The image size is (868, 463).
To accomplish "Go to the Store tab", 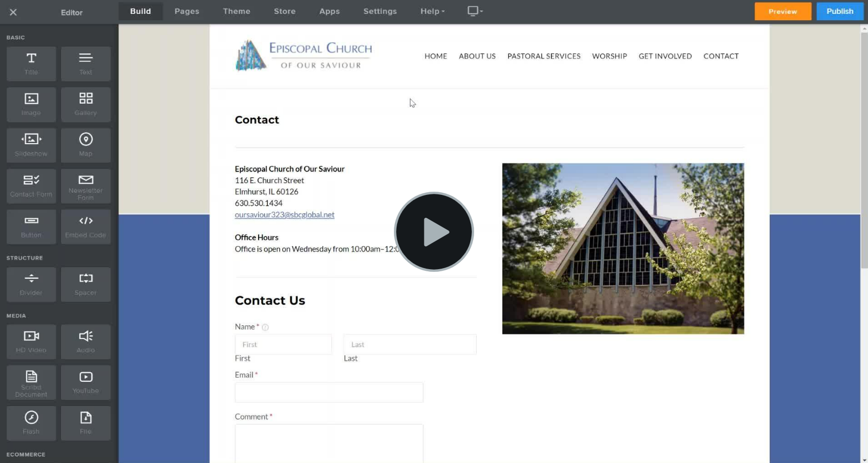I will [x=284, y=11].
